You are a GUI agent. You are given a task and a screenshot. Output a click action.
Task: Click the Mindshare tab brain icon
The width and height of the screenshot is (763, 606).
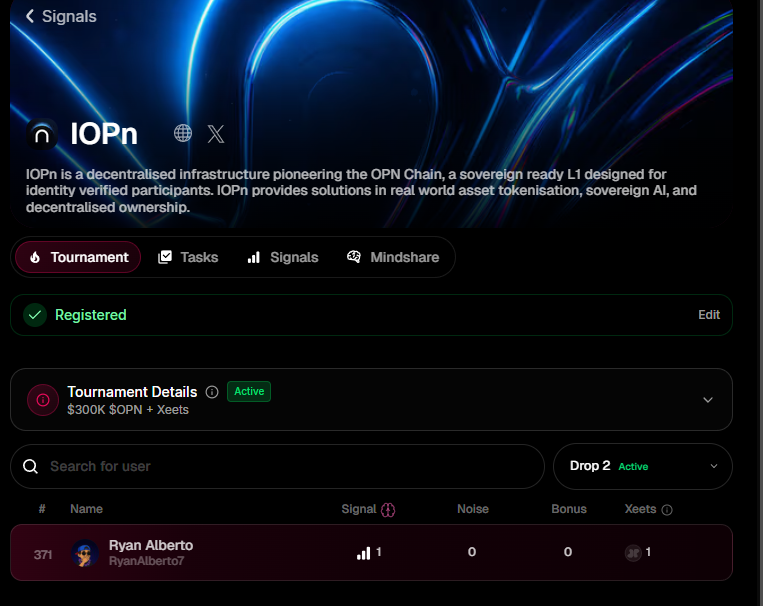[354, 257]
